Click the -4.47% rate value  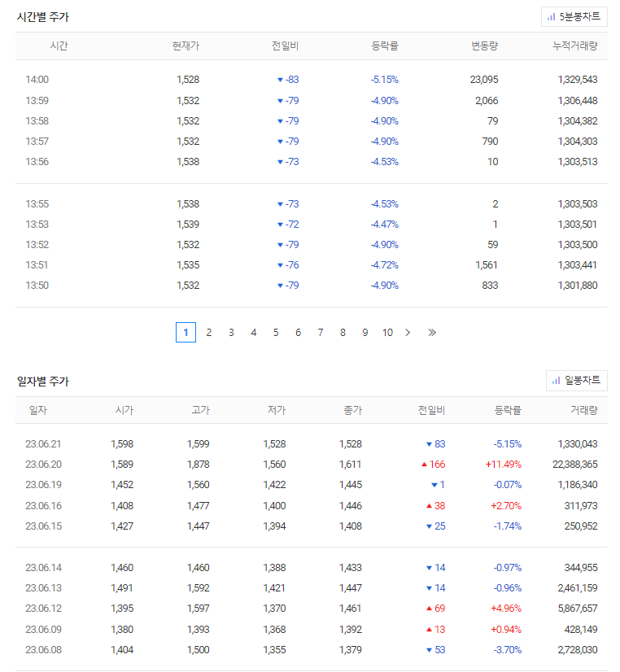pyautogui.click(x=385, y=225)
